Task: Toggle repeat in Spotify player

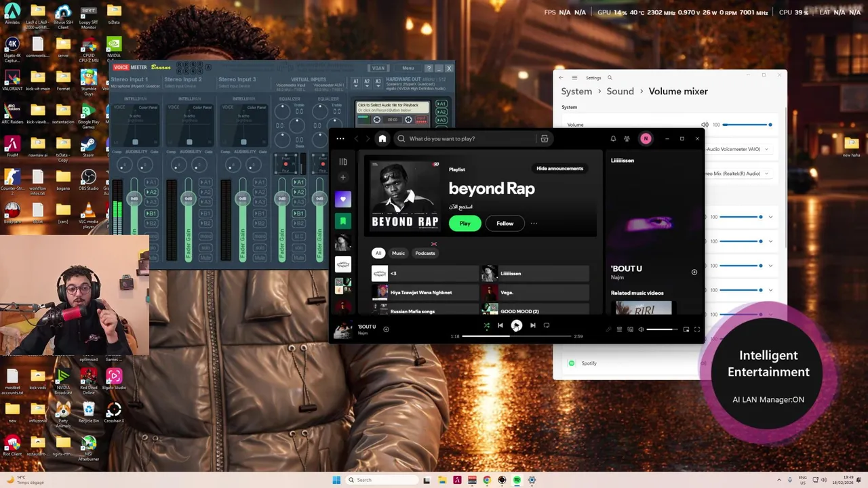Action: point(547,326)
